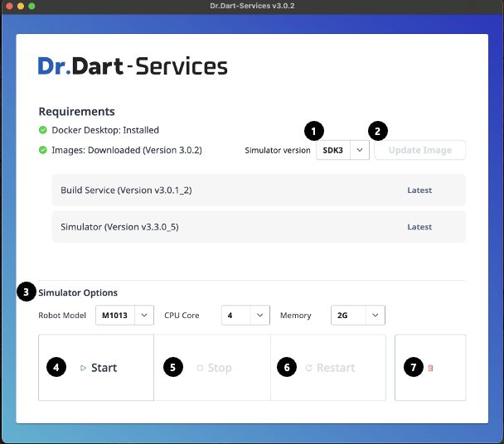Image resolution: width=504 pixels, height=444 pixels.
Task: Click the Restart button label
Action: [336, 368]
